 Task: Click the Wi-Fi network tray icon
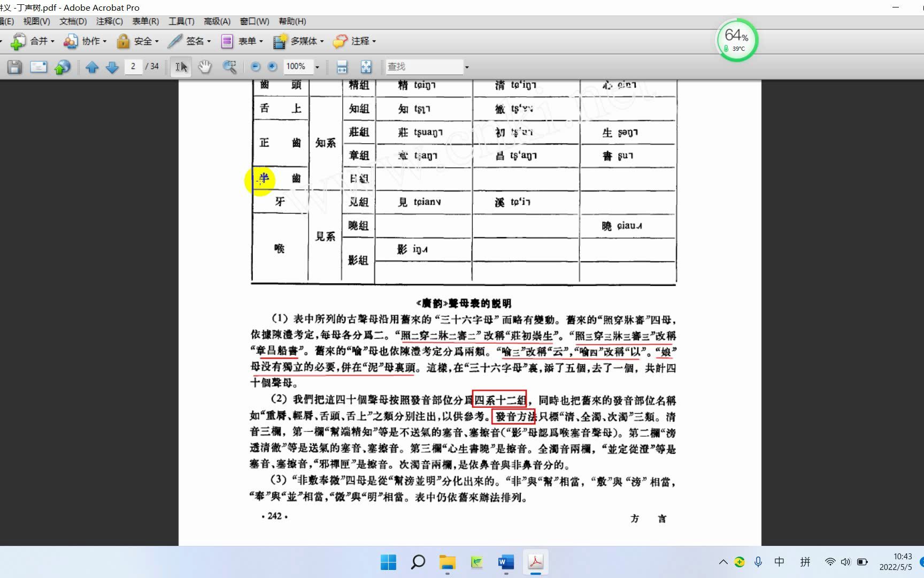click(830, 562)
